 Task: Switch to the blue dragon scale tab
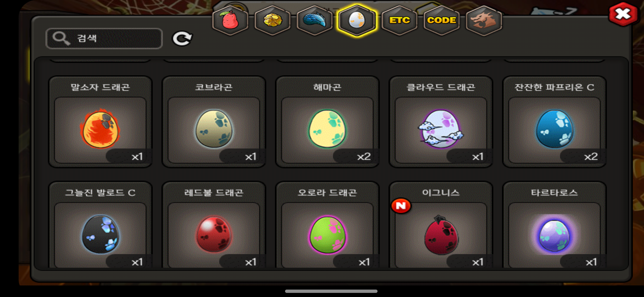pyautogui.click(x=314, y=20)
